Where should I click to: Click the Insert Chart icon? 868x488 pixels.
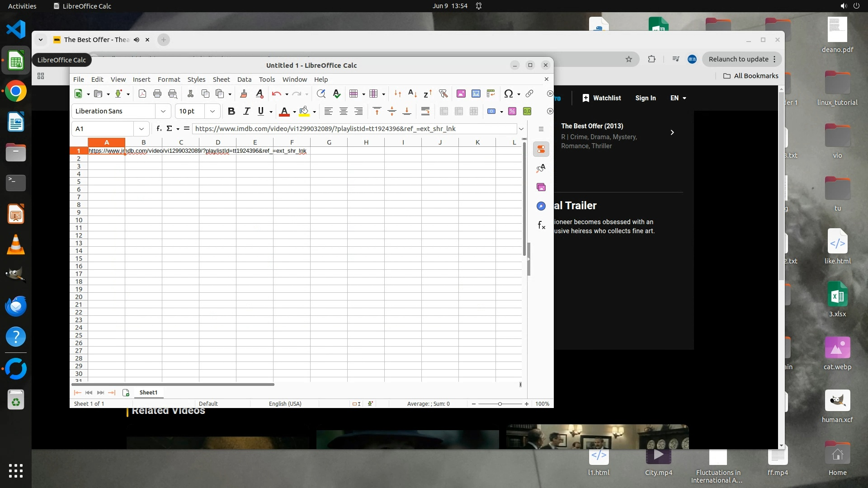(476, 94)
